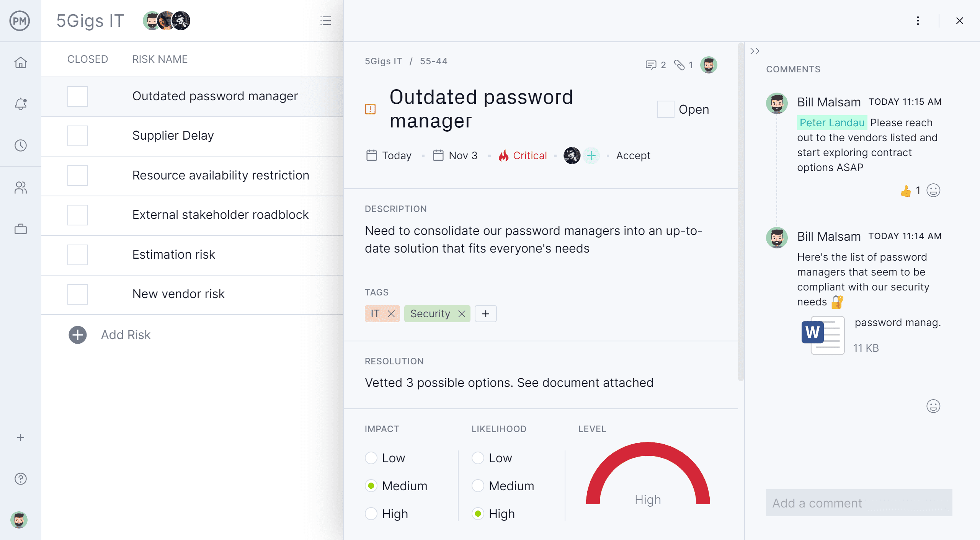Click the Critical priority fire dropdown
The height and width of the screenshot is (540, 980).
522,156
